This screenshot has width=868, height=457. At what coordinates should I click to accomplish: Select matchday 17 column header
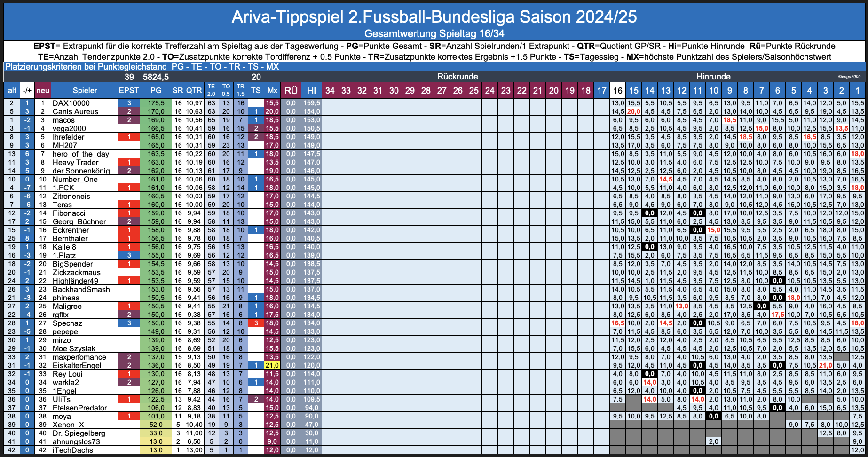click(x=602, y=91)
